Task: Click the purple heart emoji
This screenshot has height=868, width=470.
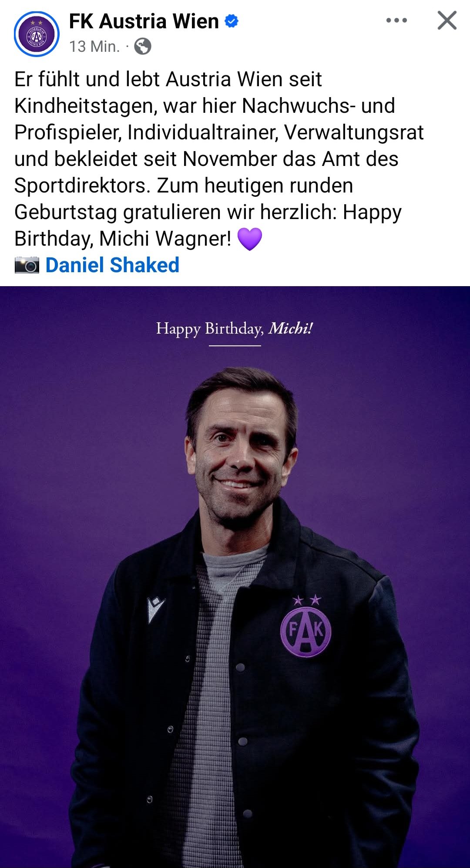Action: click(250, 239)
